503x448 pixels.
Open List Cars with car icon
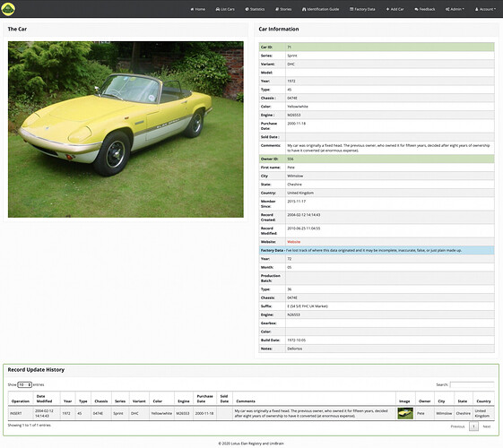[x=225, y=9]
